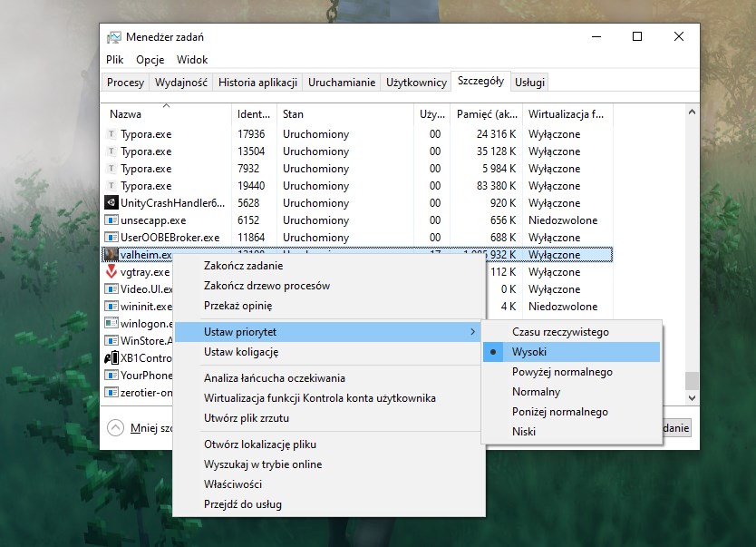Image resolution: width=756 pixels, height=547 pixels.
Task: Switch to the Użytkownicy tab
Action: click(417, 83)
